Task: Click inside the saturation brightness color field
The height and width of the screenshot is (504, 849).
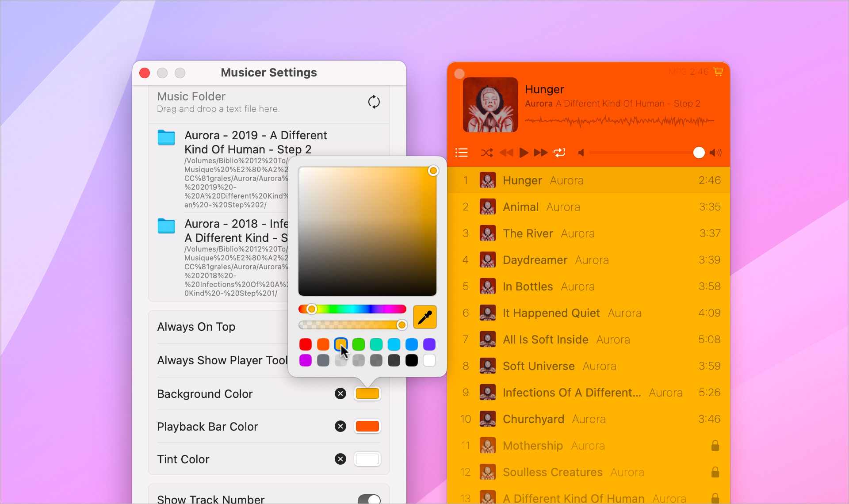Action: [x=367, y=231]
